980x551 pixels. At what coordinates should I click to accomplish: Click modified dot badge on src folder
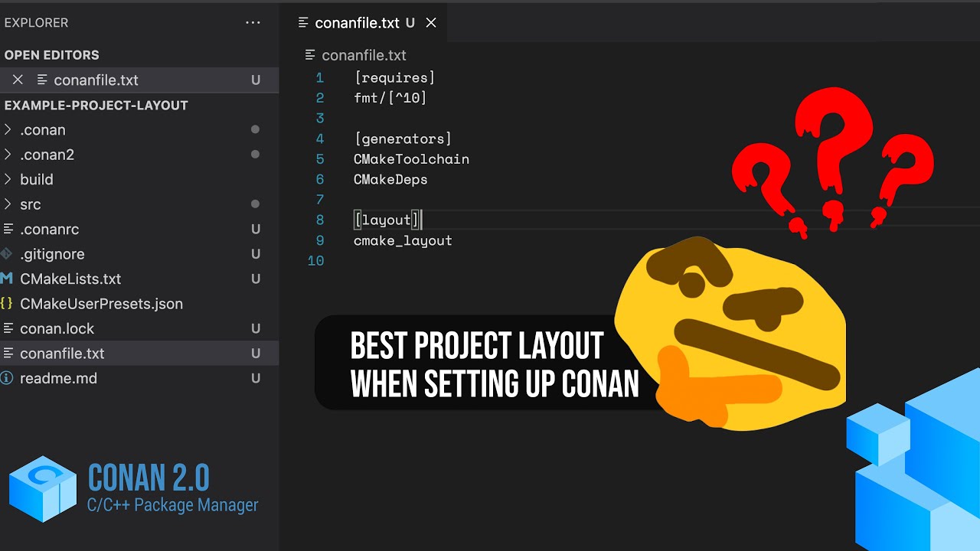[x=255, y=204]
